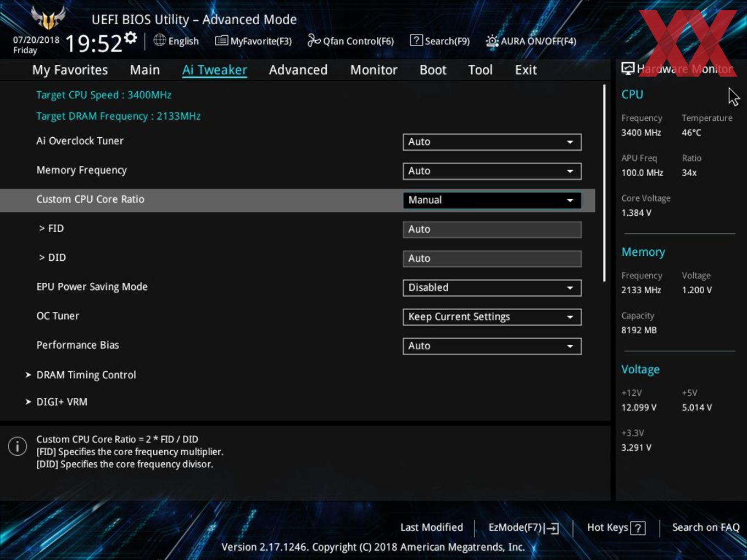
Task: Select the Memory Frequency label
Action: (82, 170)
